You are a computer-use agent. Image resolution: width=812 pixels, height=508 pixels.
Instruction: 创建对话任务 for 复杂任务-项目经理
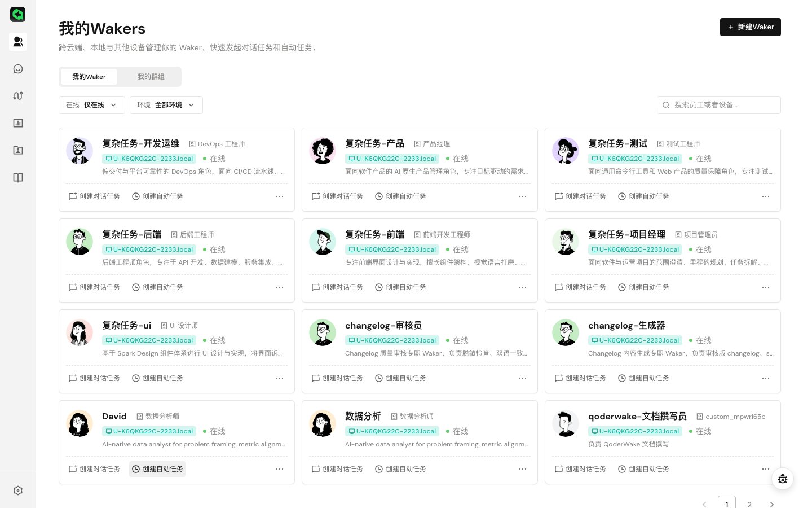tap(580, 287)
